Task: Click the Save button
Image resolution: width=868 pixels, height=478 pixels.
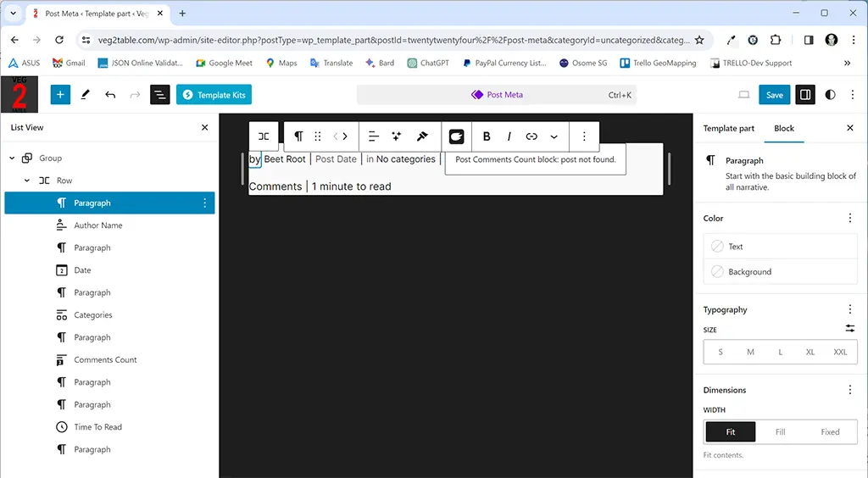Action: coord(774,95)
